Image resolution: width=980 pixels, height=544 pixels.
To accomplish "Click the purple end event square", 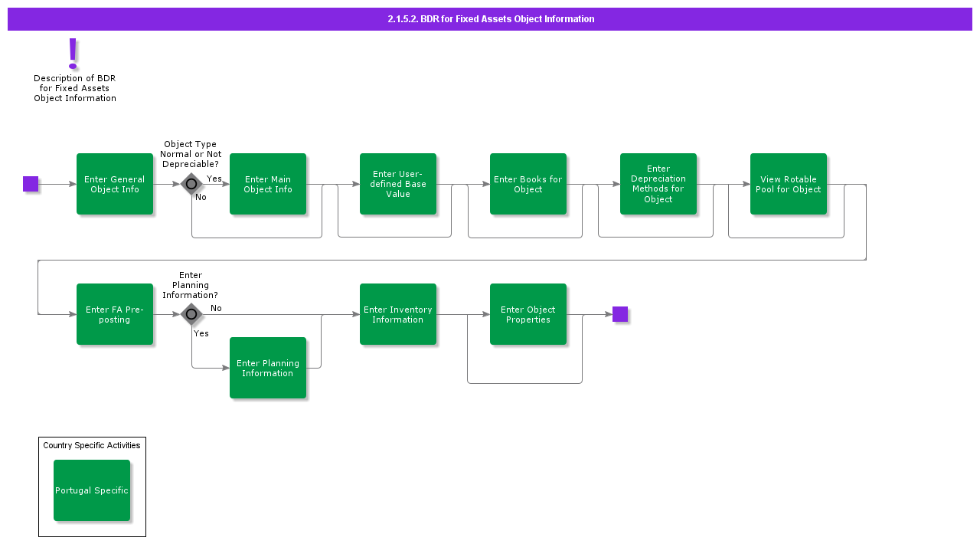I will [x=620, y=314].
